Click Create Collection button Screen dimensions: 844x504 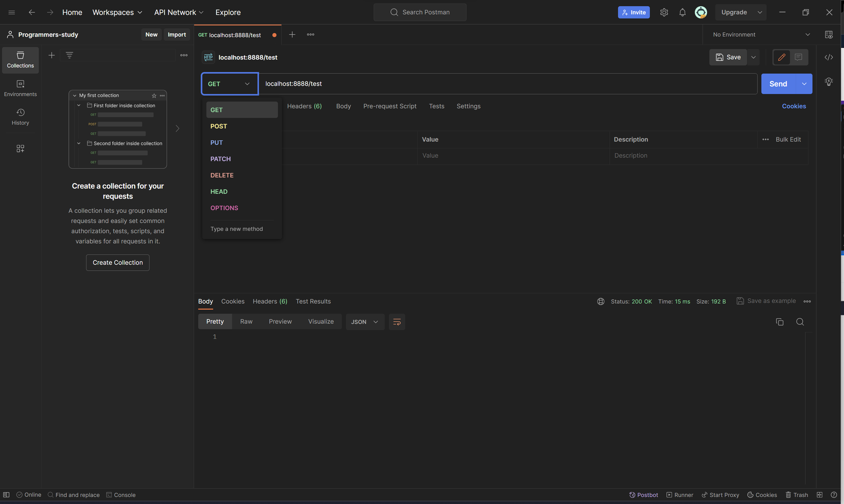click(118, 262)
